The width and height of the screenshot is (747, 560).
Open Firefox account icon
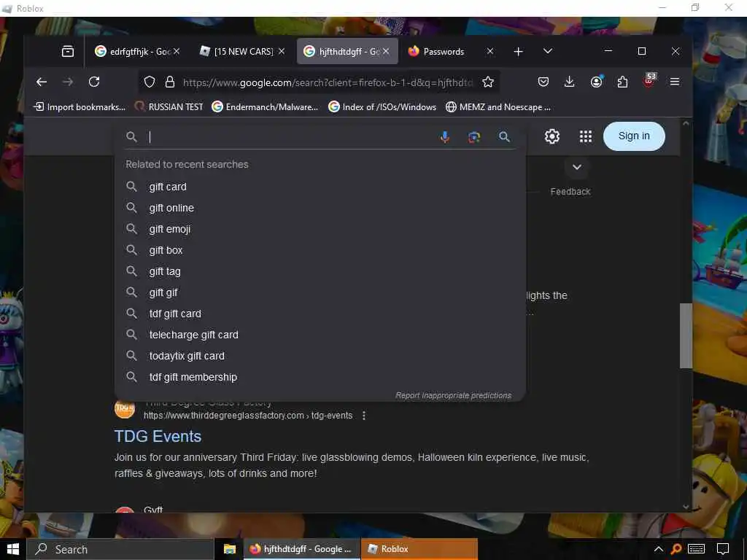coord(596,82)
